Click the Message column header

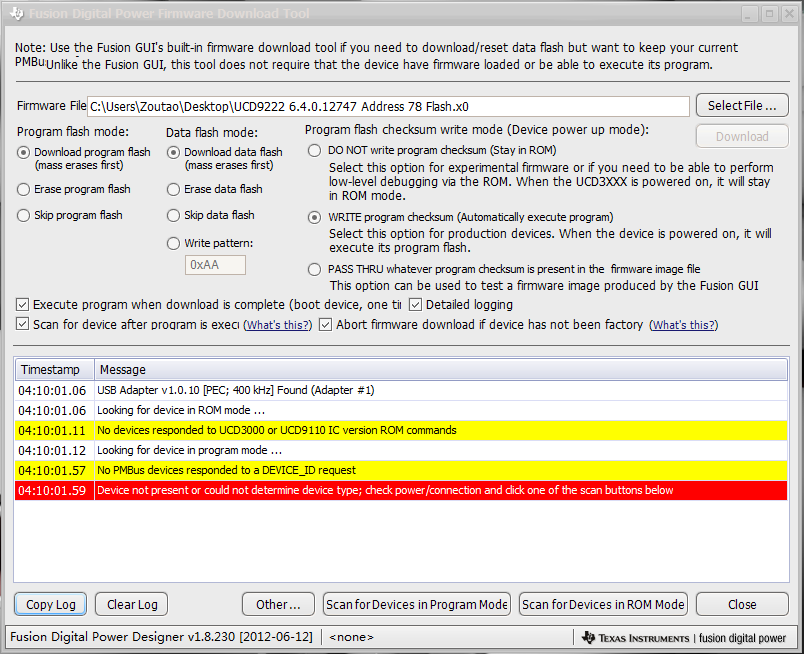pos(441,370)
